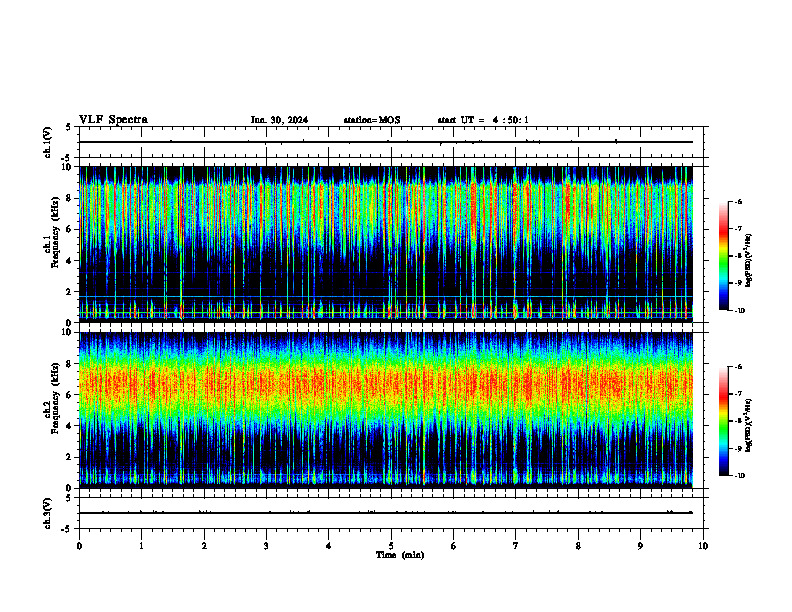The height and width of the screenshot is (612, 792).
Task: Click the "ch.1(V)" axis label
Action: coord(47,142)
